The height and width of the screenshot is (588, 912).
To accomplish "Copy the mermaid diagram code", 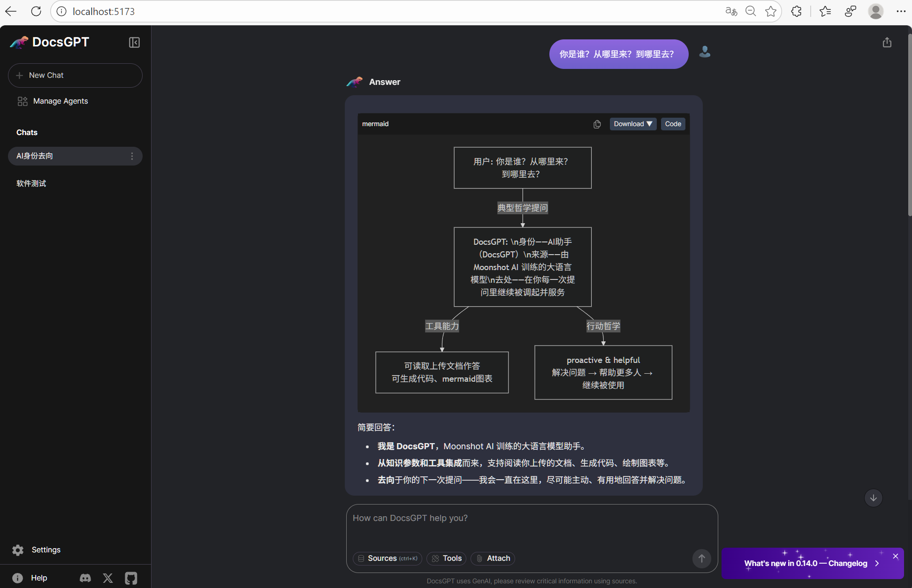I will tap(597, 124).
